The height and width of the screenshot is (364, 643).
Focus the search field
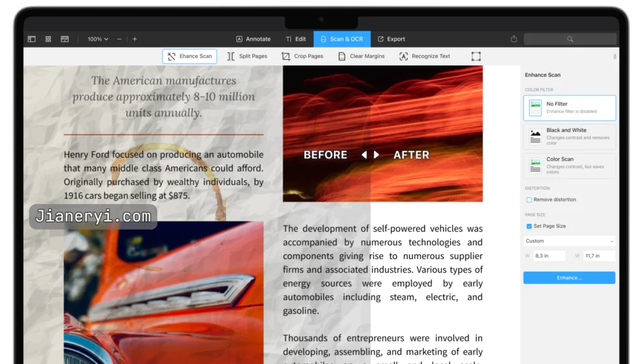[570, 39]
